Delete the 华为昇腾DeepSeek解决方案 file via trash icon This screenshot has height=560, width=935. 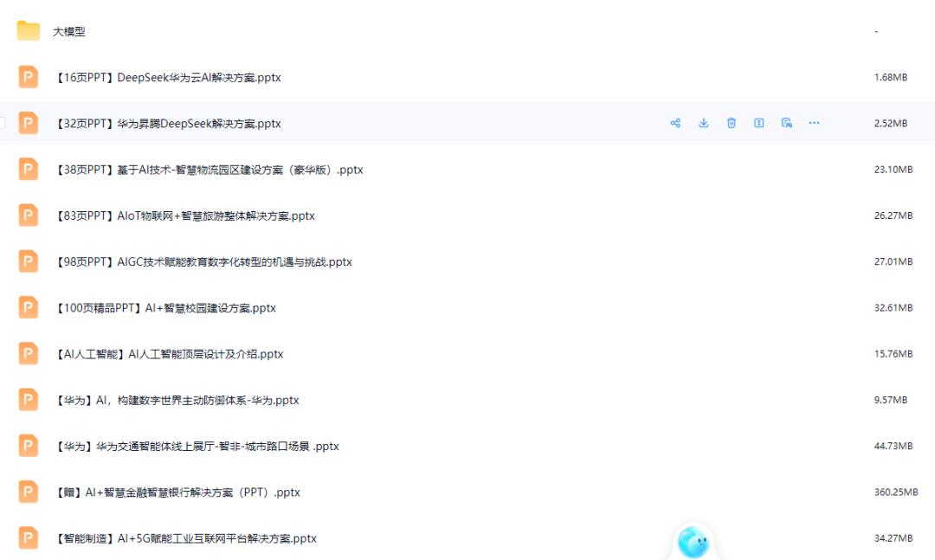[731, 123]
